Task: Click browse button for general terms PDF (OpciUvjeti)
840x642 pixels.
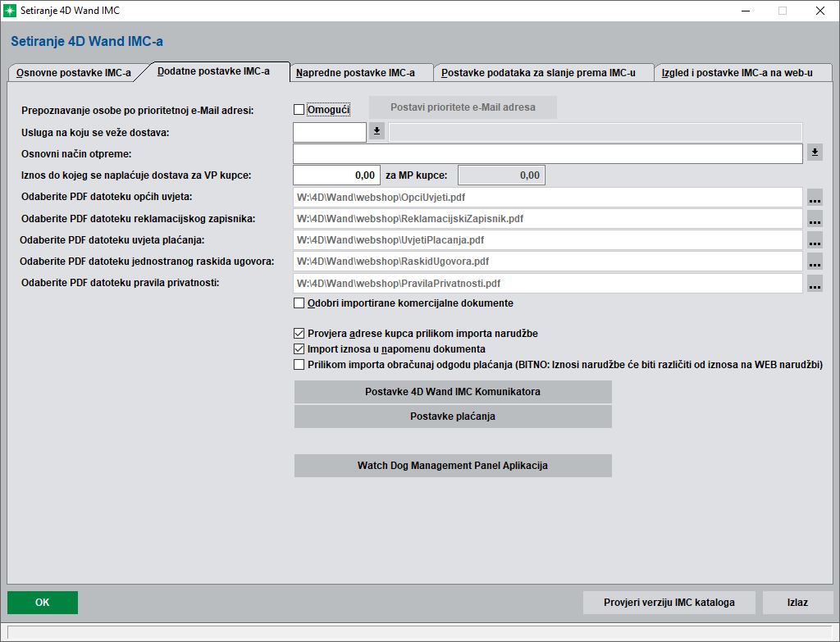Action: click(x=814, y=198)
